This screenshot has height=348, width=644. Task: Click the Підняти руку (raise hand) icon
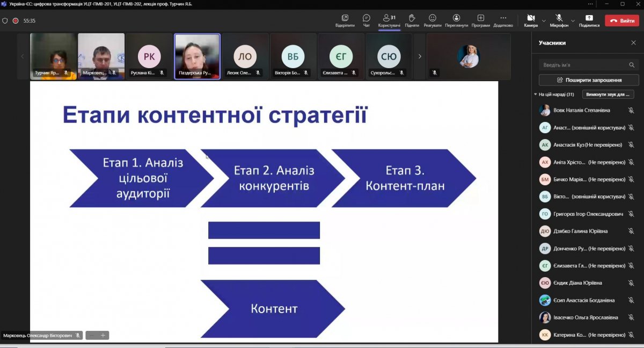tap(411, 20)
